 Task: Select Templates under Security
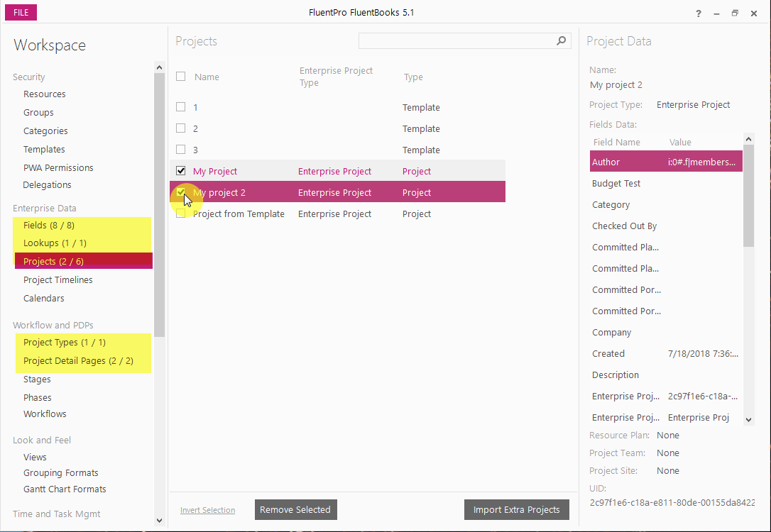pyautogui.click(x=44, y=150)
